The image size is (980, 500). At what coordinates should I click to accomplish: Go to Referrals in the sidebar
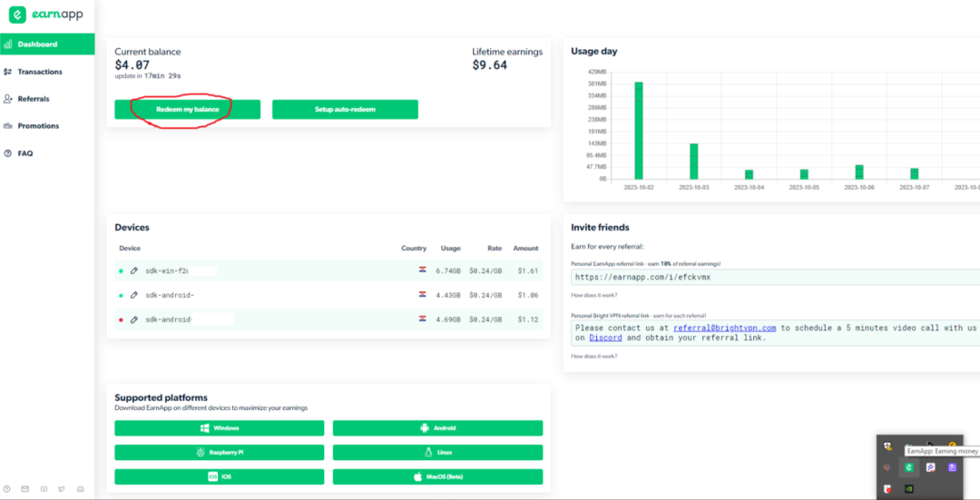(x=34, y=99)
